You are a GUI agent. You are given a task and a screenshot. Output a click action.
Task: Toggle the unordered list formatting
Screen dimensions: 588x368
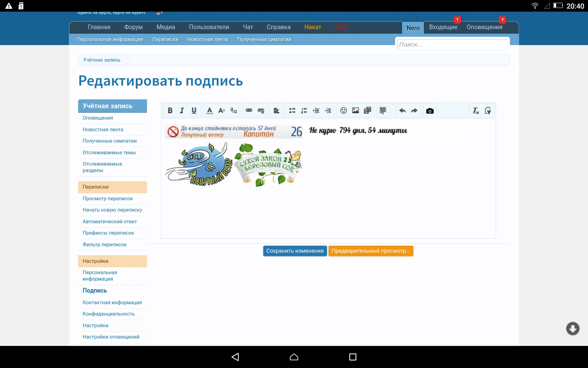tap(292, 110)
